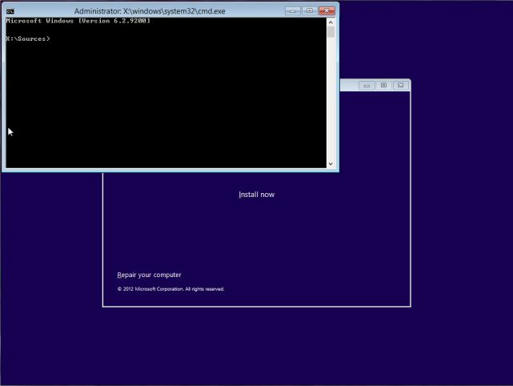Open the Repair your computer link
This screenshot has height=386, width=513.
click(149, 275)
